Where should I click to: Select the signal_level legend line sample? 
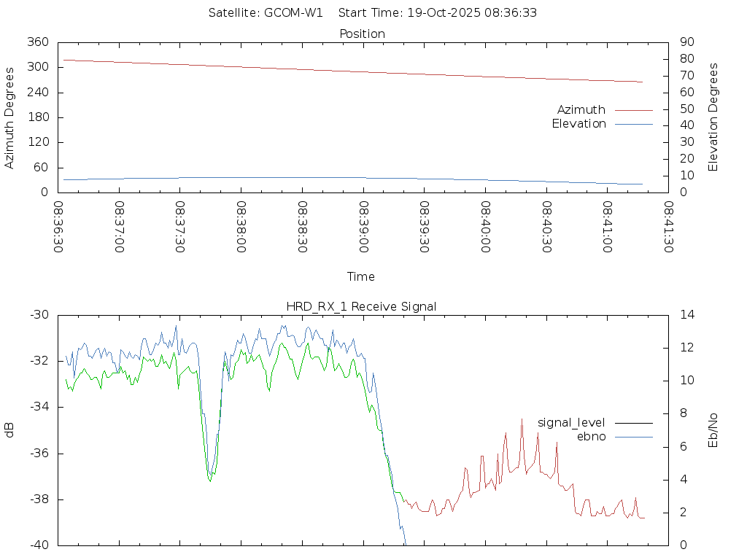pyautogui.click(x=633, y=423)
